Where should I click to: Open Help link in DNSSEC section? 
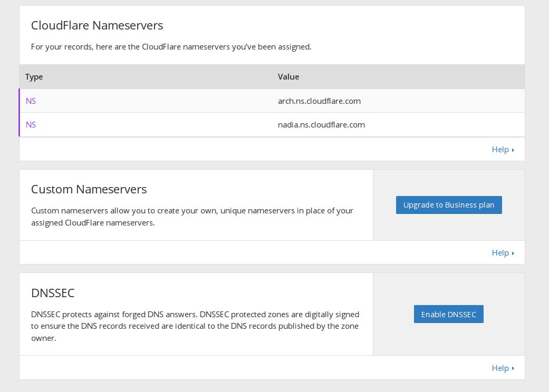503,368
